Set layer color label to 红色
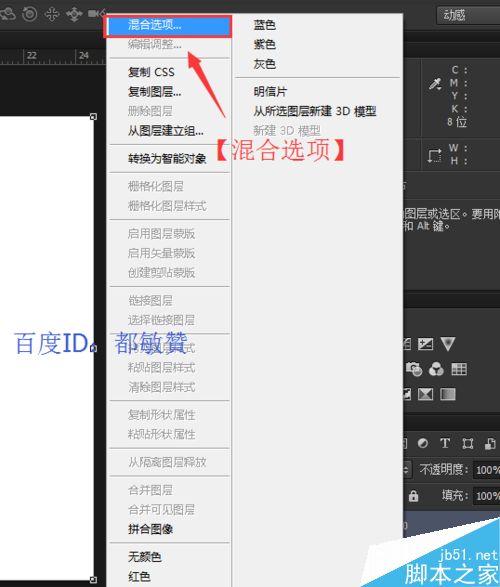Image resolution: width=500 pixels, height=587 pixels. (x=168, y=577)
